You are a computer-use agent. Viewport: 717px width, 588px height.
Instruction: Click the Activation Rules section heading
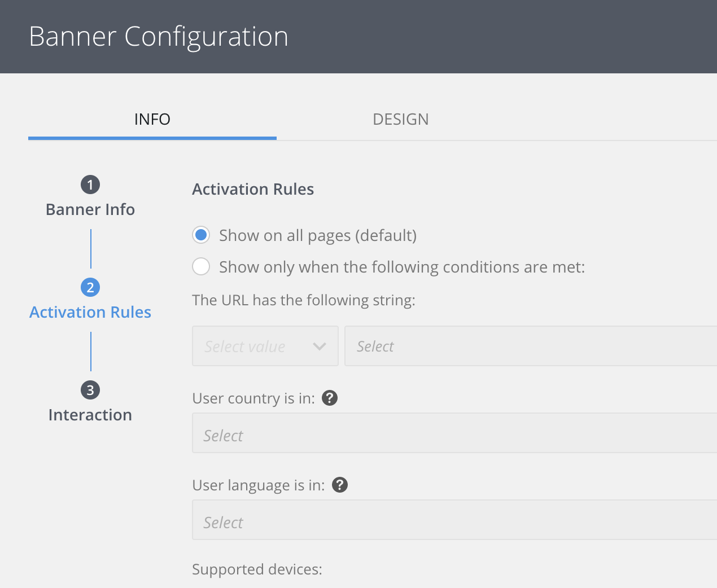(253, 189)
